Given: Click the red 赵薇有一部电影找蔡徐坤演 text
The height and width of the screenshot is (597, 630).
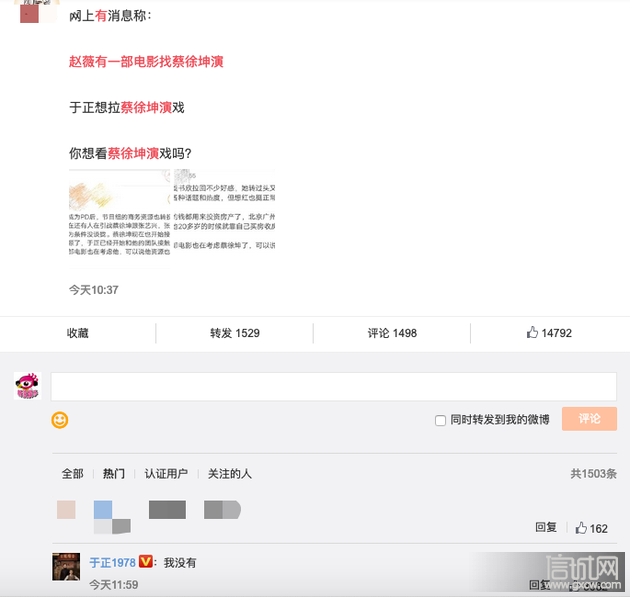Looking at the screenshot, I should click(x=146, y=61).
